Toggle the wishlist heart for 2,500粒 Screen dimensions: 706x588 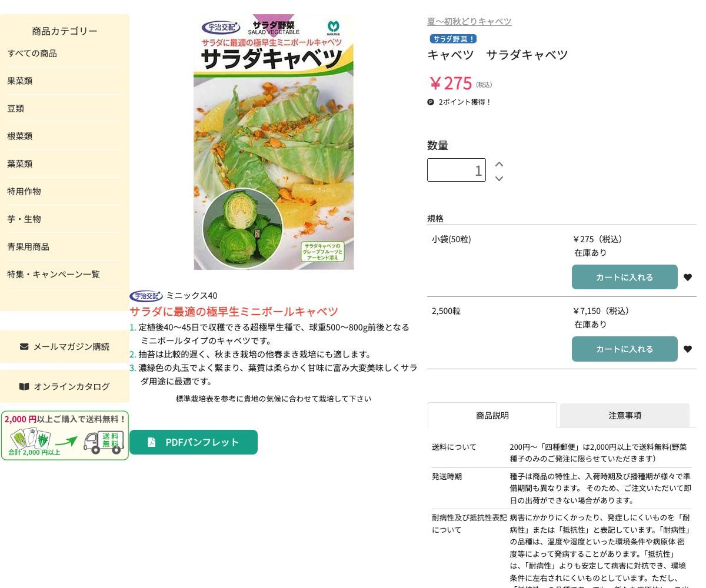click(x=688, y=349)
